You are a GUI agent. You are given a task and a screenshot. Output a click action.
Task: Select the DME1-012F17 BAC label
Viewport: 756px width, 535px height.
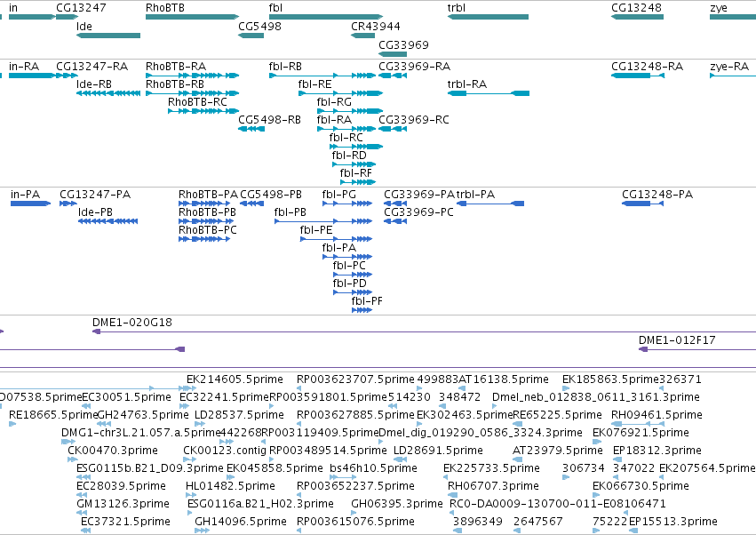pos(677,340)
